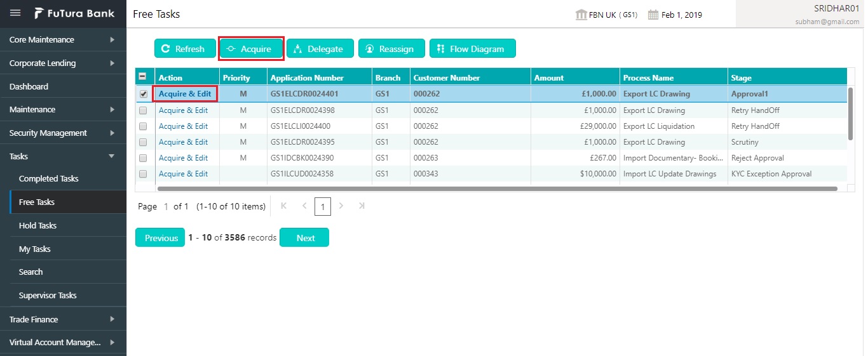Check the checkbox for GS1ELCDR0024395 row
This screenshot has width=868, height=356.
(x=143, y=142)
